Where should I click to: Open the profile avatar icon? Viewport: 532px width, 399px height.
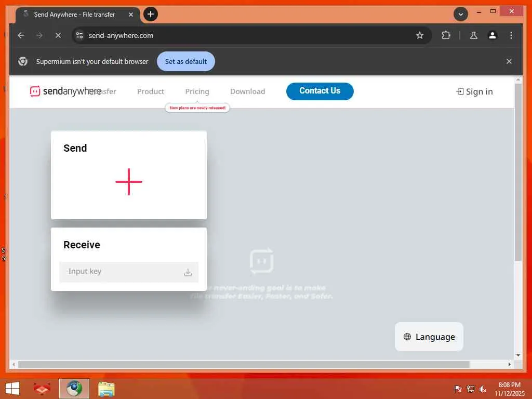[x=493, y=35]
